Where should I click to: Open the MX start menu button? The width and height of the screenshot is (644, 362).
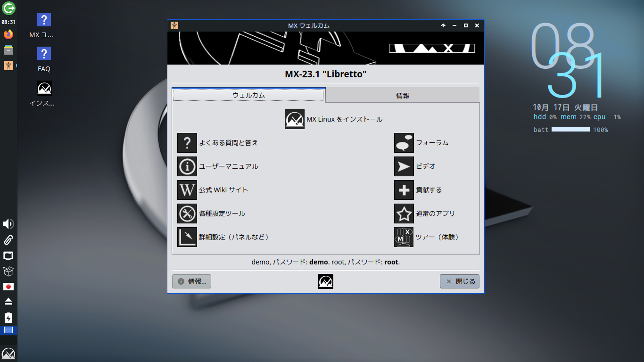8,354
